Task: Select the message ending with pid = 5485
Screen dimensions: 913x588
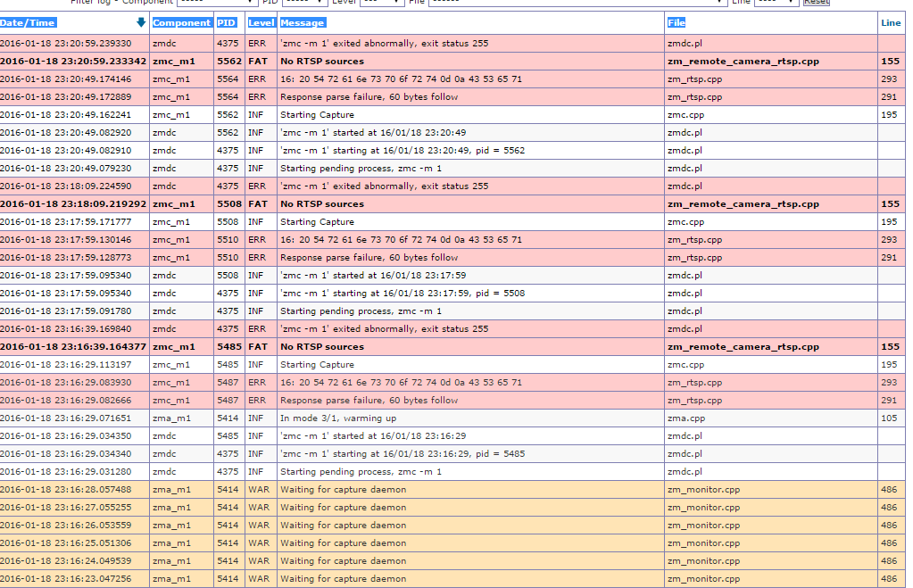Action: [403, 453]
